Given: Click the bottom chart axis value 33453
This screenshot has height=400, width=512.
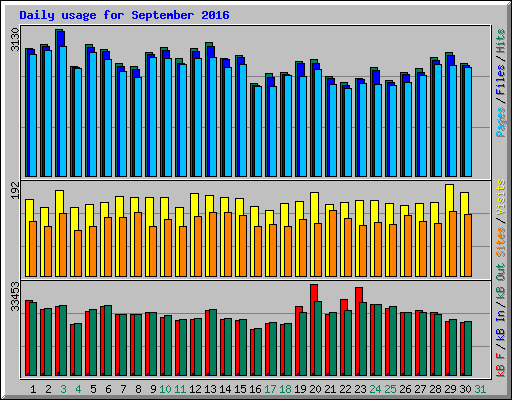Looking at the screenshot, I should click(x=15, y=296).
